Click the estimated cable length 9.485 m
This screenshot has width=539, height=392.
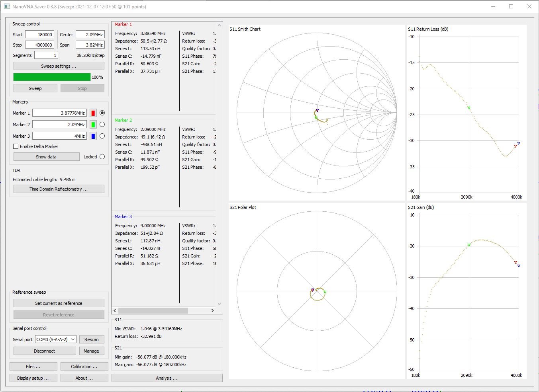(68, 179)
